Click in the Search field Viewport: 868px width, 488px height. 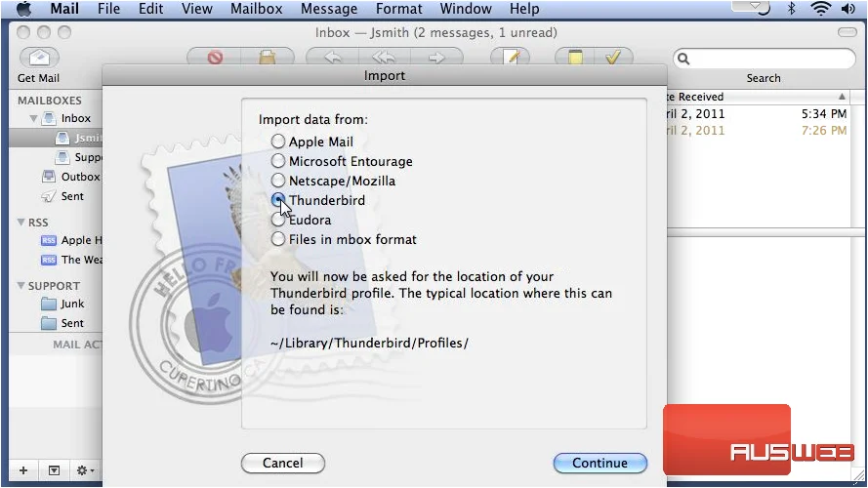[764, 59]
